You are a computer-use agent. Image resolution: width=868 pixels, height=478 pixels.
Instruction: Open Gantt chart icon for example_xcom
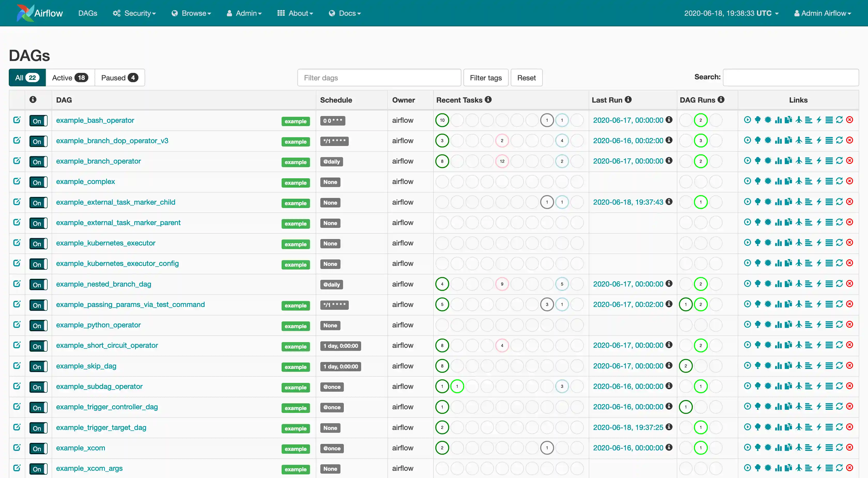[809, 447]
